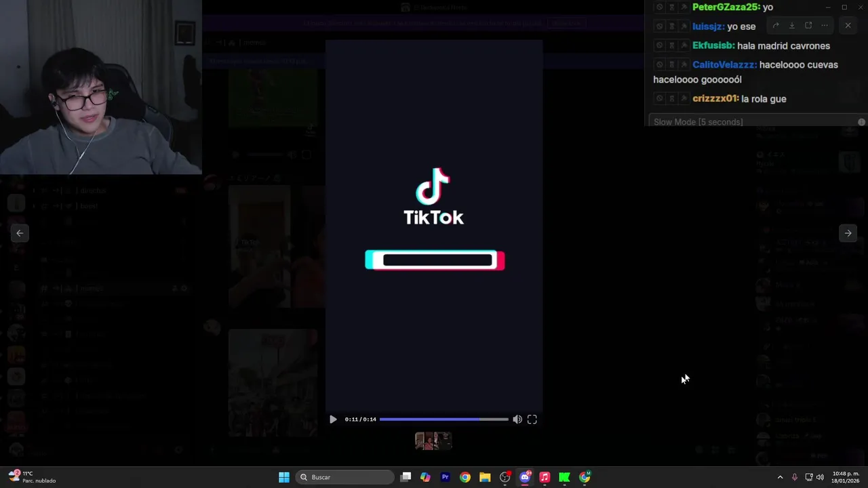
Task: Open the OBS icon on the taskbar
Action: 505,477
